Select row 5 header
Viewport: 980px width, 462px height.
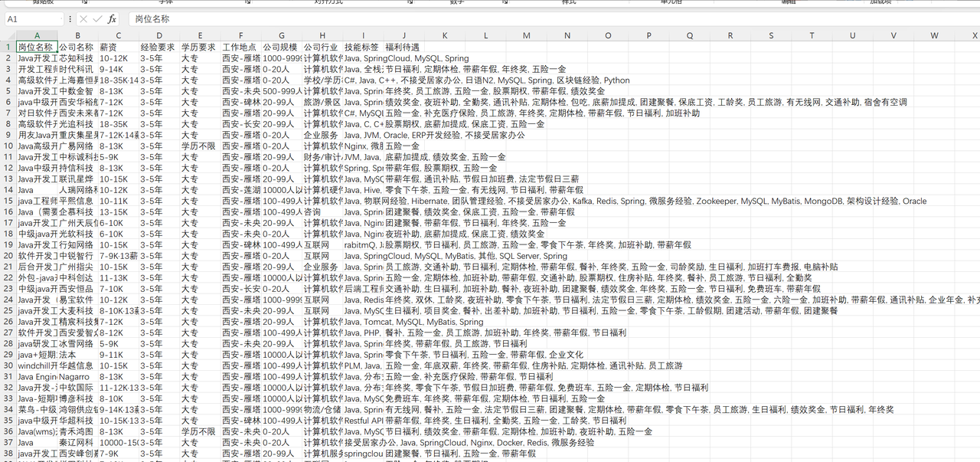coord(8,90)
